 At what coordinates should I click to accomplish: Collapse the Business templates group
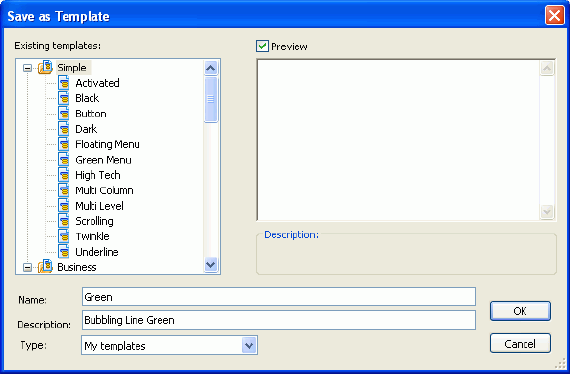pyautogui.click(x=27, y=268)
